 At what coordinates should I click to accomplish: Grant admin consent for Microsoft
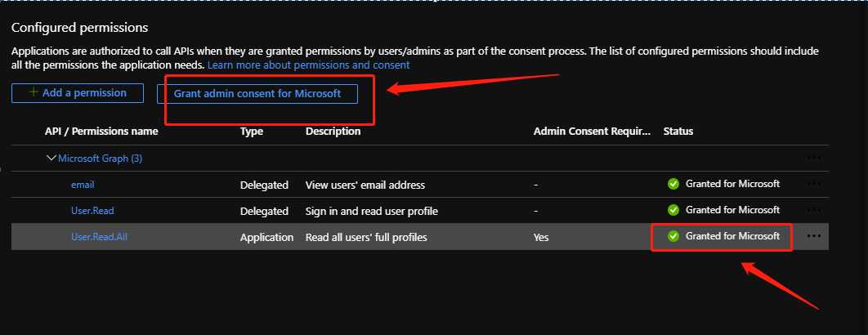[257, 94]
